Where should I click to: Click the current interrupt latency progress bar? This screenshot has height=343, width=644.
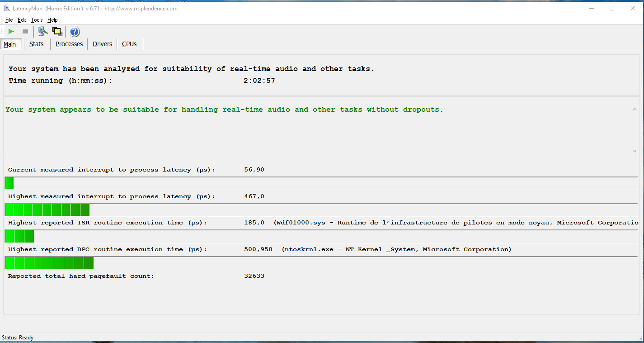[321, 183]
